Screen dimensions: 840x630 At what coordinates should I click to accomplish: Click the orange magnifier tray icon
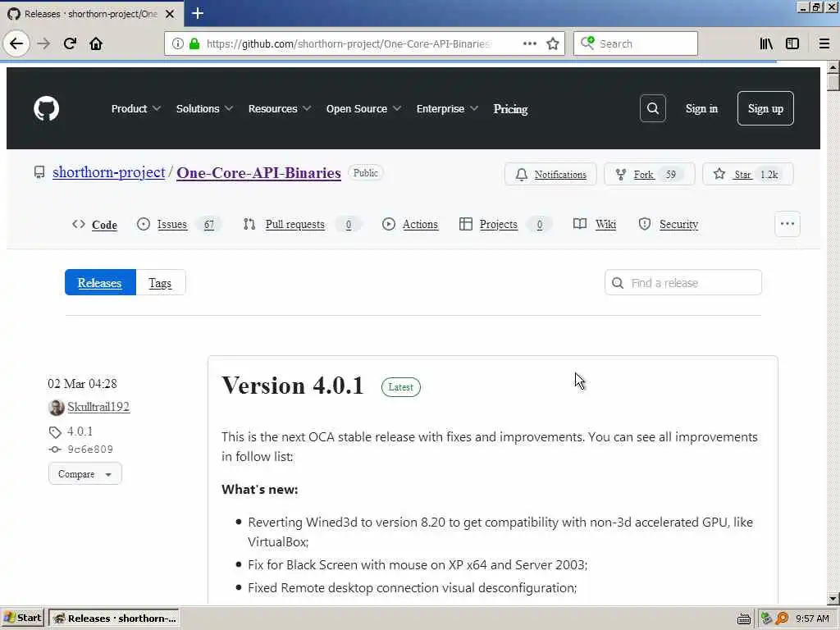tap(782, 619)
